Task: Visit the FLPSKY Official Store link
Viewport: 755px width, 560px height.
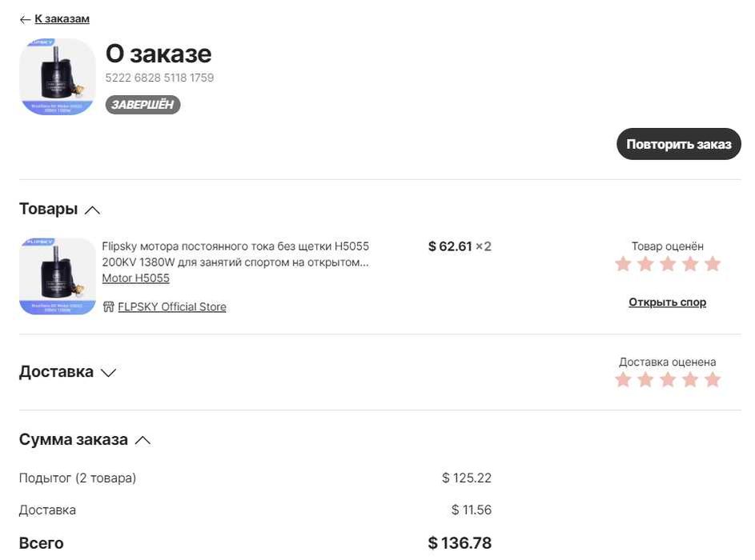Action: (x=172, y=307)
